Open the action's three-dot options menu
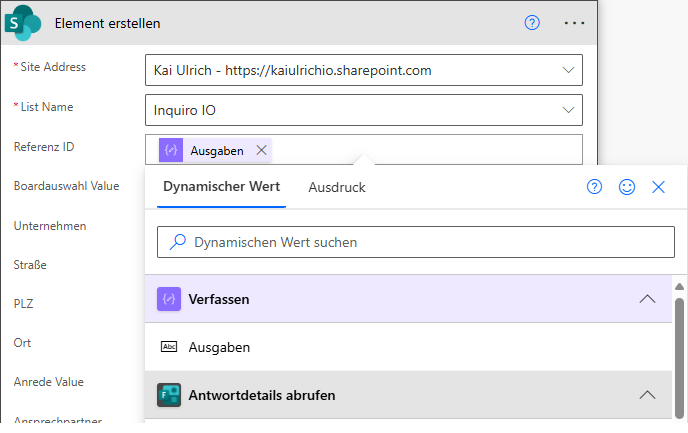This screenshot has width=688, height=433. coord(574,22)
